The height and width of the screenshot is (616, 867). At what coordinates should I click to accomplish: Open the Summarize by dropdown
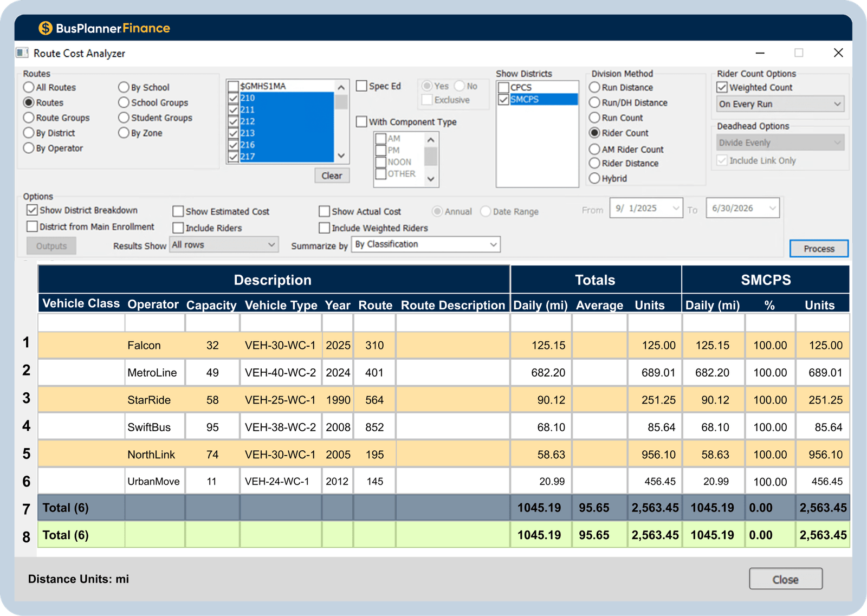tap(425, 244)
